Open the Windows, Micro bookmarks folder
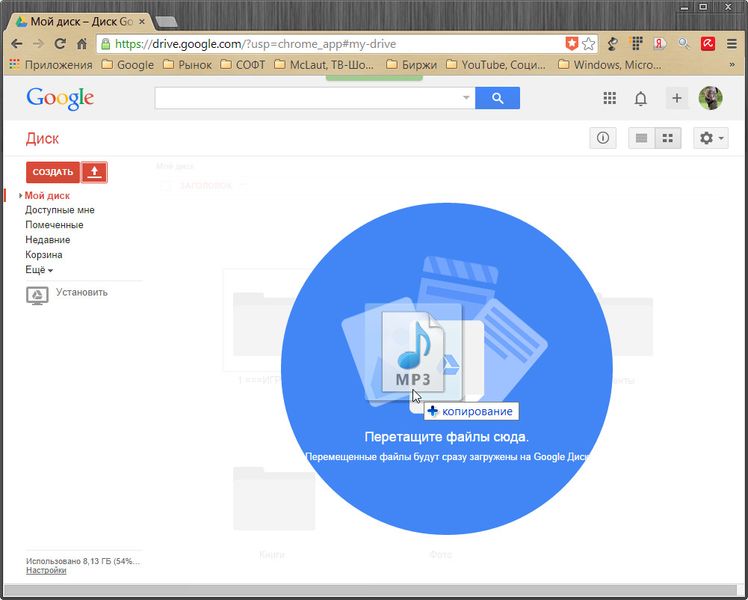The image size is (748, 600). (x=610, y=64)
